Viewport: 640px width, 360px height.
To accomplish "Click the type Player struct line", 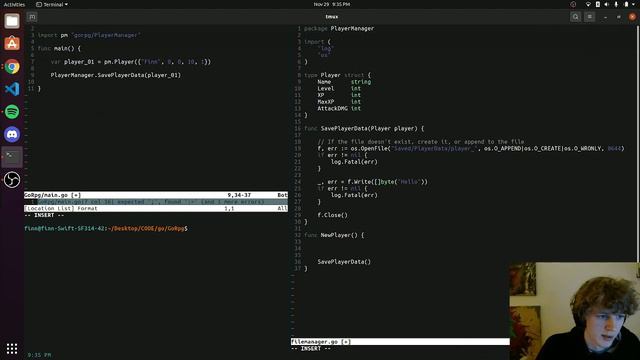I will [x=338, y=75].
